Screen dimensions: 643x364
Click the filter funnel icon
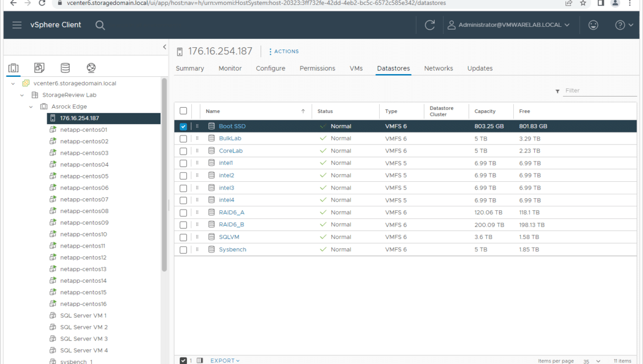(x=557, y=91)
